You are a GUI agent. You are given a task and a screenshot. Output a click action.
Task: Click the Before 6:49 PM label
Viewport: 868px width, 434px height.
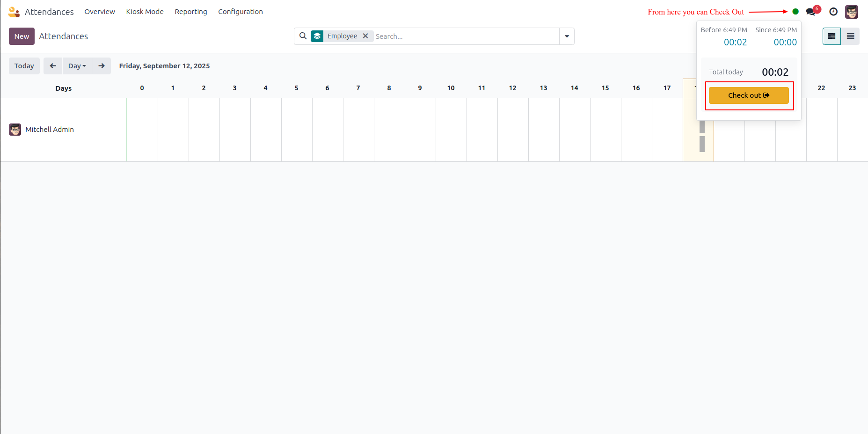coord(724,30)
